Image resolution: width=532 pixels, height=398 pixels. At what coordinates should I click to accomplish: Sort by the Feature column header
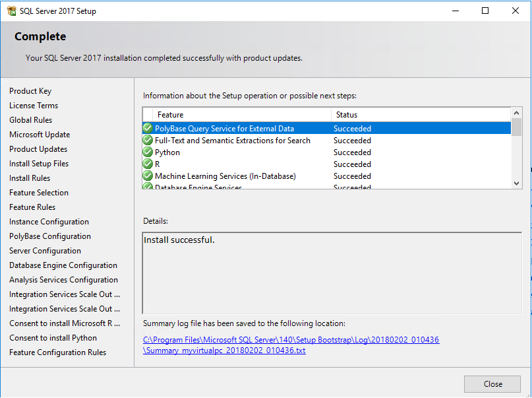241,115
